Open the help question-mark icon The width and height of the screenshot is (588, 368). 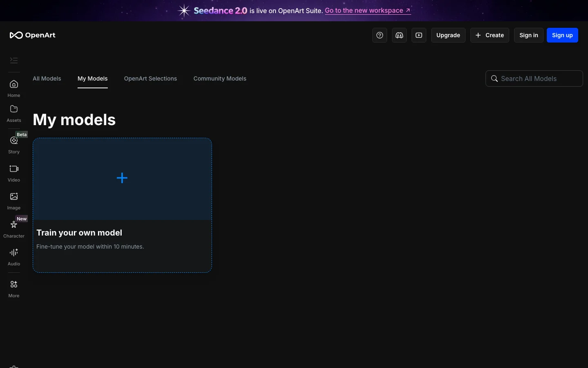(380, 35)
